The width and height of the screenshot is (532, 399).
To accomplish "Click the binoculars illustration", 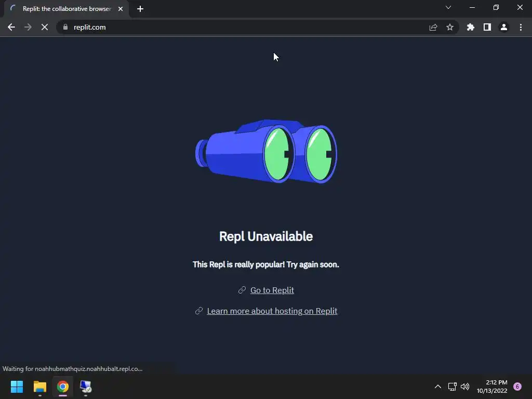I will (x=267, y=151).
